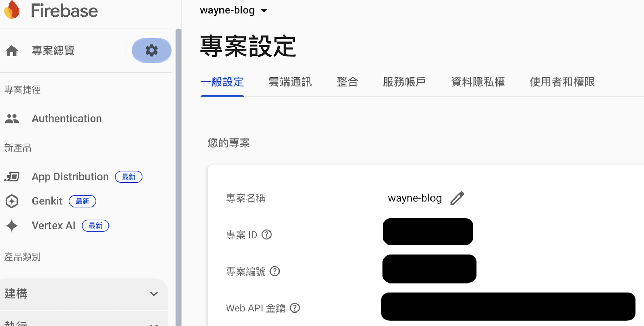
Task: Click help icon next to Web API 金鑰
Action: [295, 308]
